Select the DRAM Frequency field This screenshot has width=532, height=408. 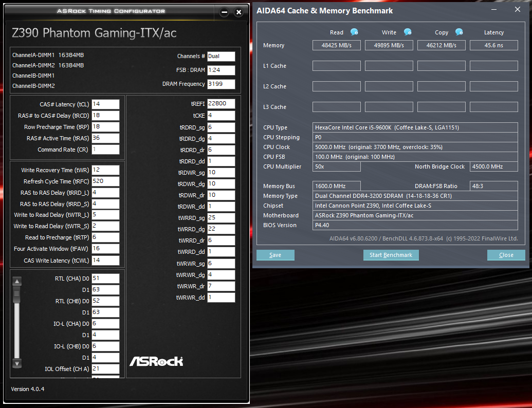pyautogui.click(x=221, y=84)
